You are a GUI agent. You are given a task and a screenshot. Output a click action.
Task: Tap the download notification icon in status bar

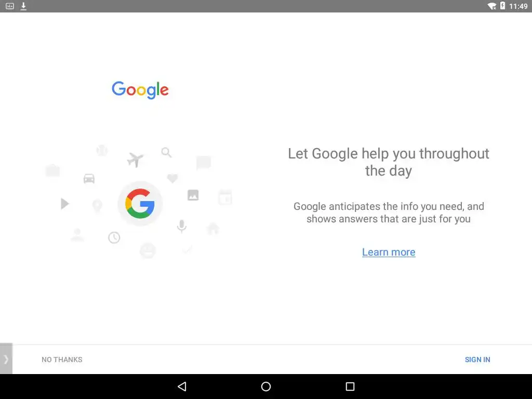coord(23,6)
